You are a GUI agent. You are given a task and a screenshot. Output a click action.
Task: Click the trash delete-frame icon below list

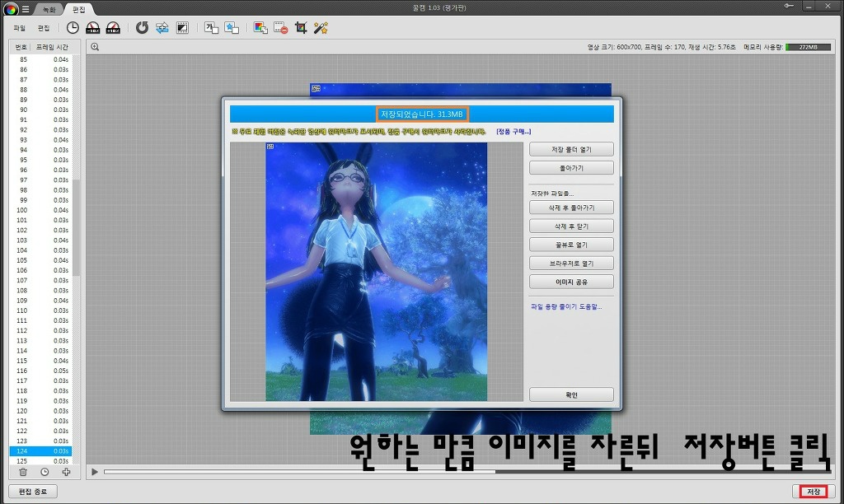pos(23,472)
